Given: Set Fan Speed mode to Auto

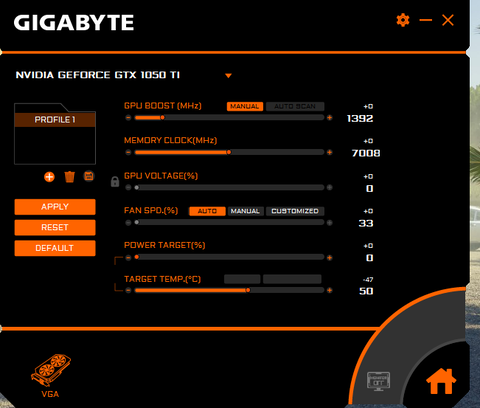Looking at the screenshot, I should pos(207,211).
